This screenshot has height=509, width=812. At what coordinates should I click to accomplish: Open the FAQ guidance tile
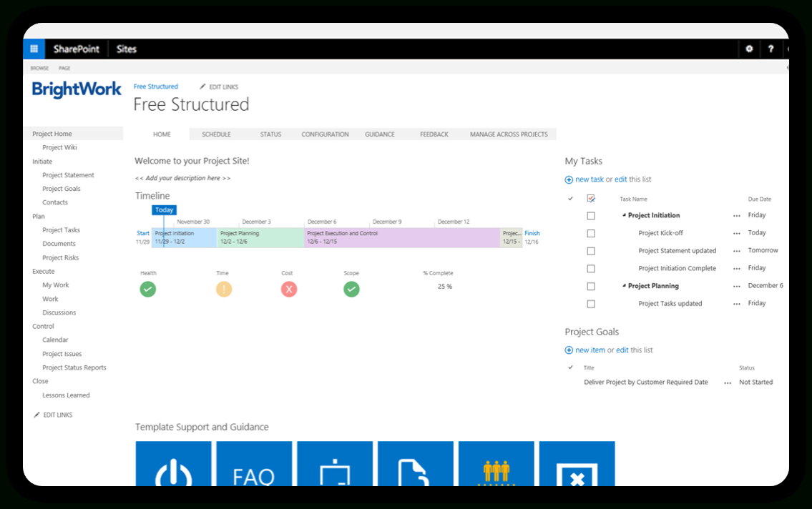click(254, 463)
